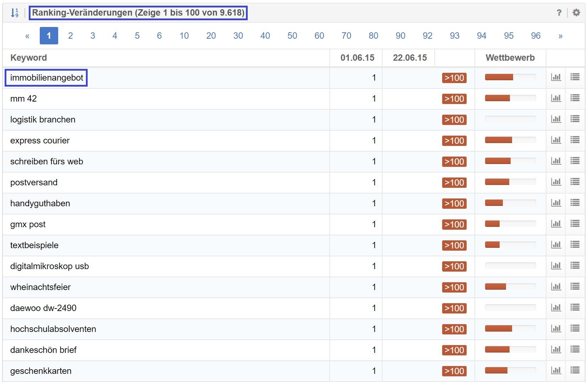Click the 01.06.15 date column header
Screen dimensions: 588x382
tap(357, 58)
